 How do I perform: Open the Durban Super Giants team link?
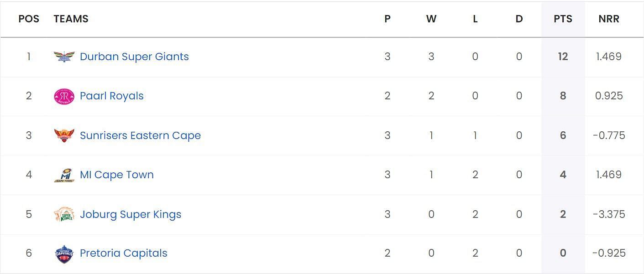134,57
